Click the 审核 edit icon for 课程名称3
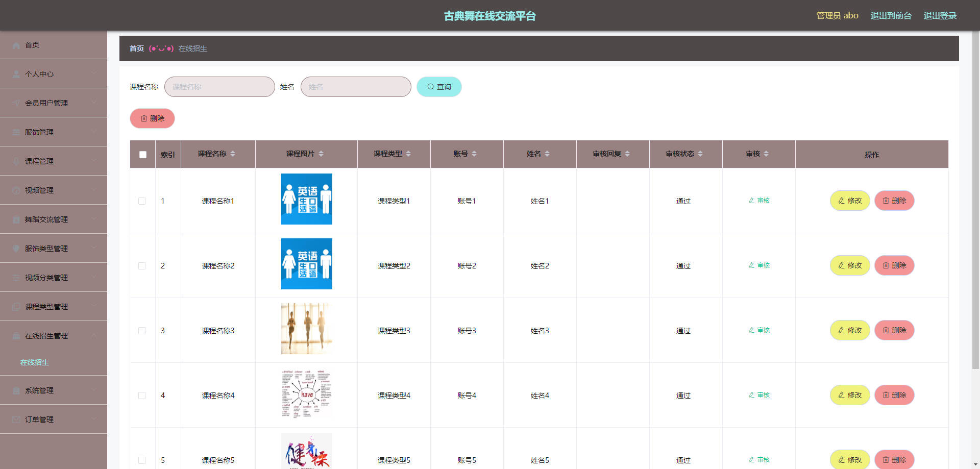Image resolution: width=980 pixels, height=469 pixels. [x=751, y=330]
